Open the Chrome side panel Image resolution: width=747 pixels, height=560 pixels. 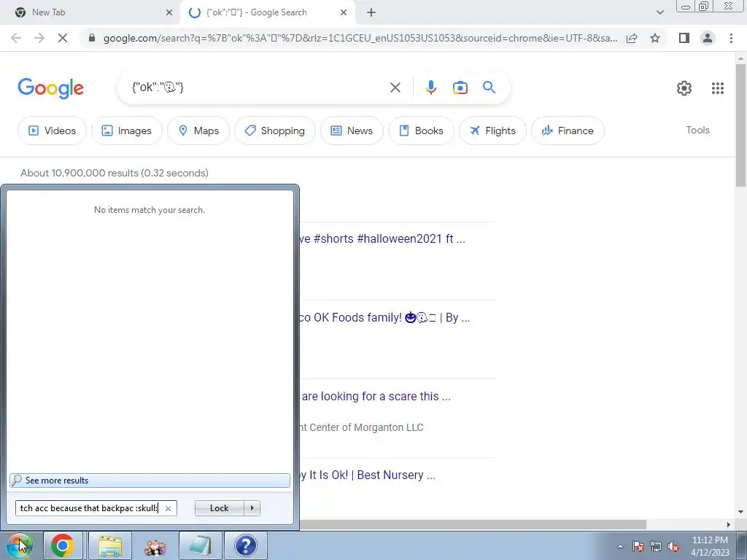(684, 38)
